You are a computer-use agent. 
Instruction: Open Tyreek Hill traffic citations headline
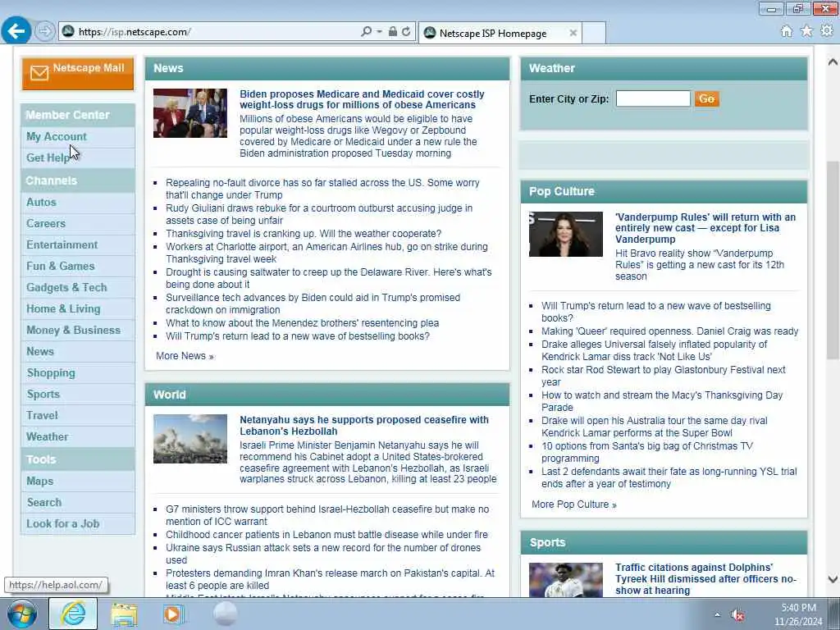click(705, 579)
